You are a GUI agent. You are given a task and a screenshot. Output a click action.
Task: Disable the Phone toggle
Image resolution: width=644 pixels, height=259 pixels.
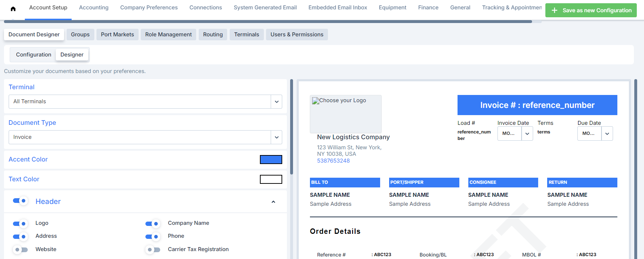click(x=152, y=236)
